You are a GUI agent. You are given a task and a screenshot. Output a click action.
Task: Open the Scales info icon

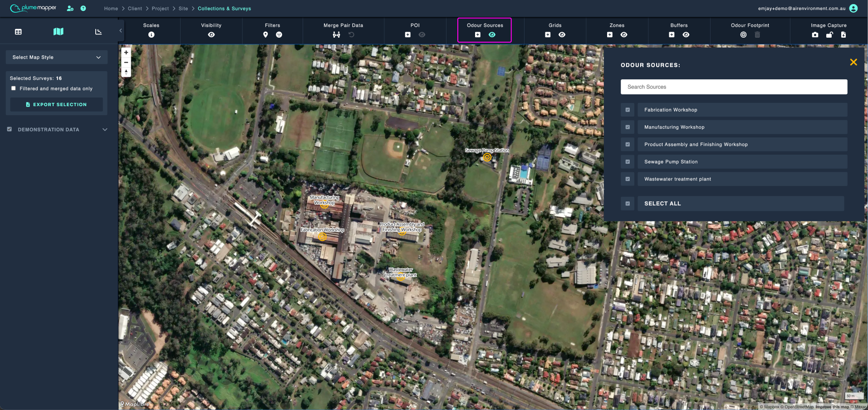[152, 34]
